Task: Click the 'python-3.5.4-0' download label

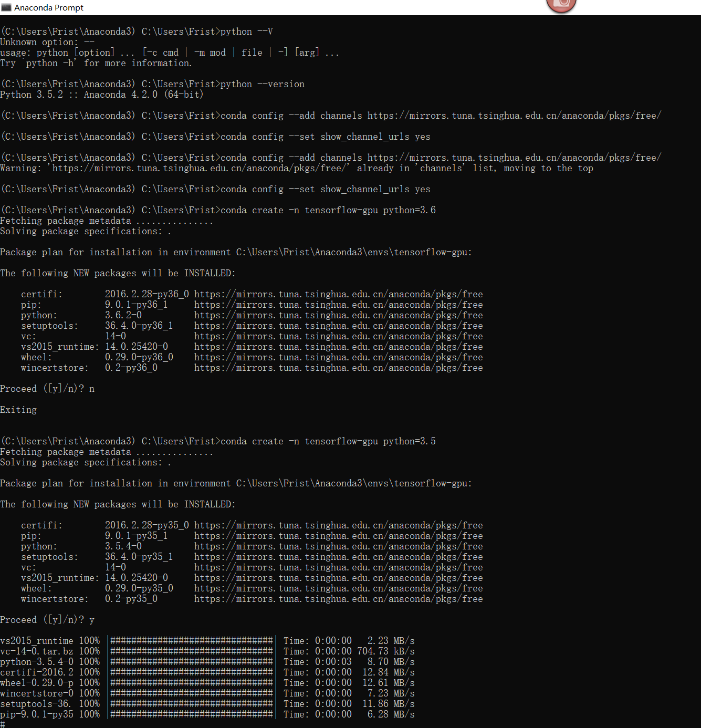Action: pyautogui.click(x=37, y=662)
